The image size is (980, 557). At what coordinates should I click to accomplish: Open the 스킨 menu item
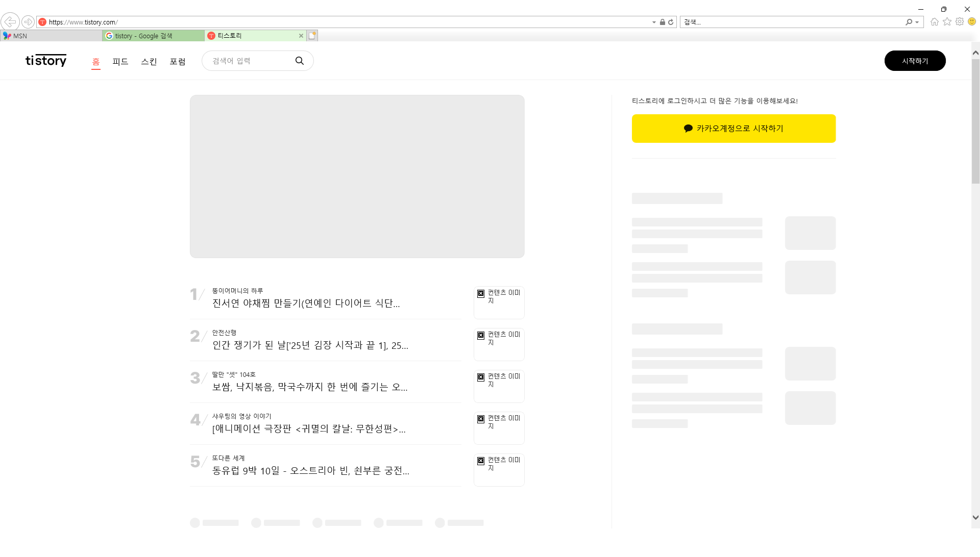[x=149, y=62]
